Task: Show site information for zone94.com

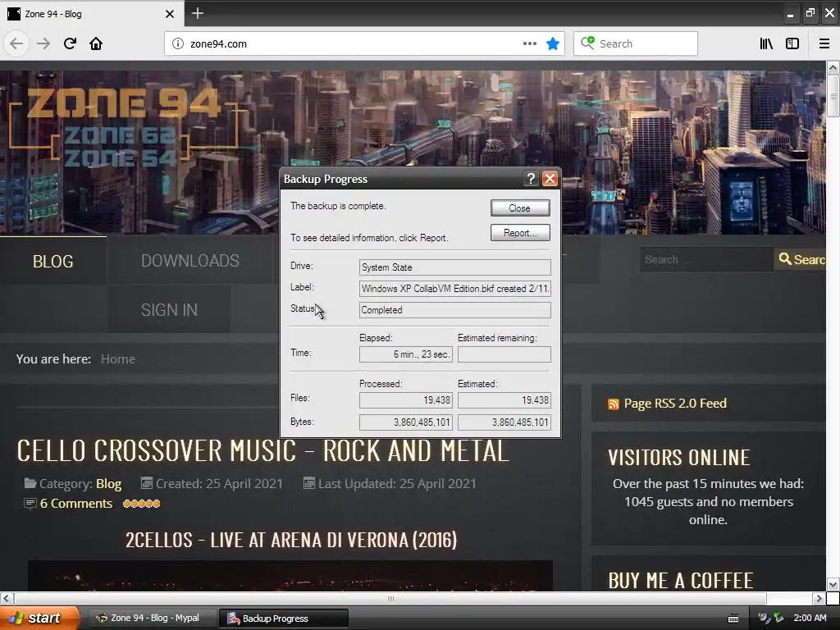Action: [x=178, y=44]
